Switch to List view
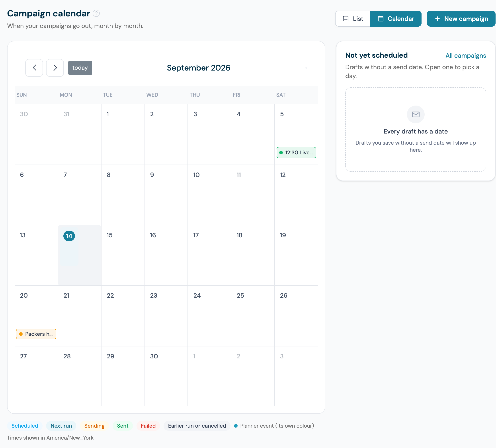 tap(353, 19)
